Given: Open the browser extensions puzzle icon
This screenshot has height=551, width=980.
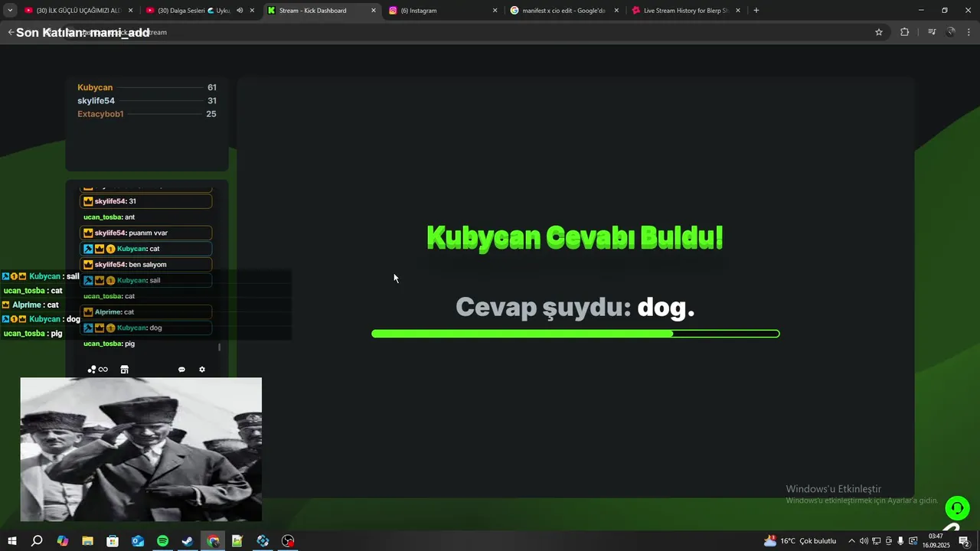Looking at the screenshot, I should tap(904, 32).
